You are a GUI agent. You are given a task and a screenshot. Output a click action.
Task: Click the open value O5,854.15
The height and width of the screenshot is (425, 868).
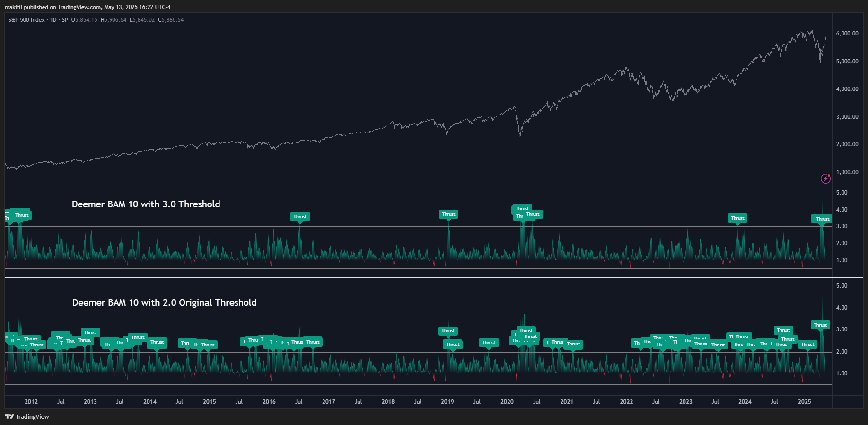pyautogui.click(x=84, y=20)
